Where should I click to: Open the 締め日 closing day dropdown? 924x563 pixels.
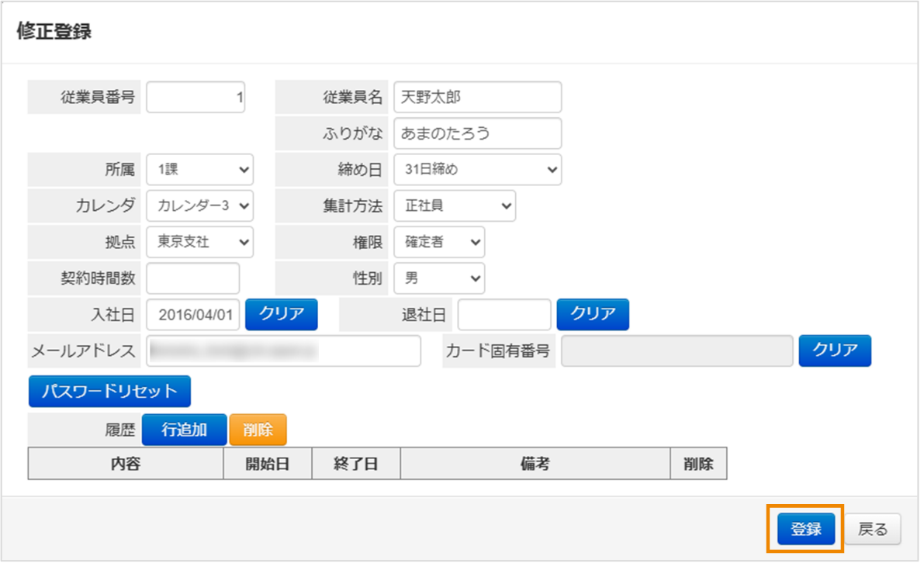[x=477, y=170]
